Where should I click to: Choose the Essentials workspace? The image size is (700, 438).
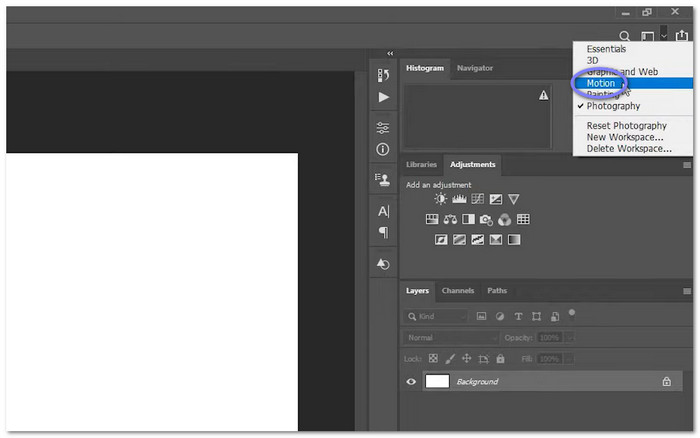606,49
